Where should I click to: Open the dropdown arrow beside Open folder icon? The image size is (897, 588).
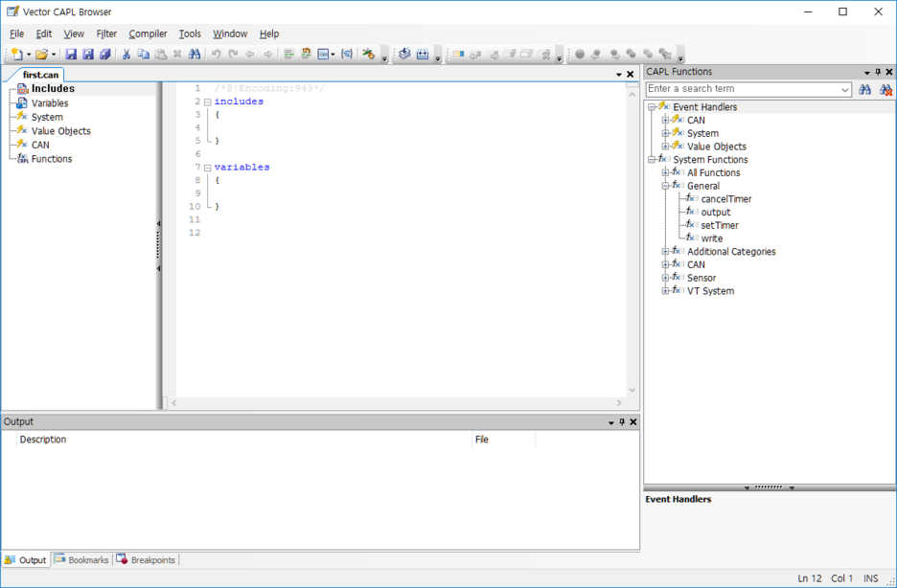pyautogui.click(x=54, y=55)
